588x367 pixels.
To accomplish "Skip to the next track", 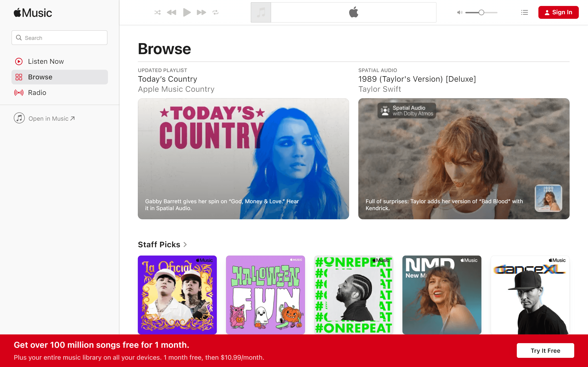I will tap(201, 12).
